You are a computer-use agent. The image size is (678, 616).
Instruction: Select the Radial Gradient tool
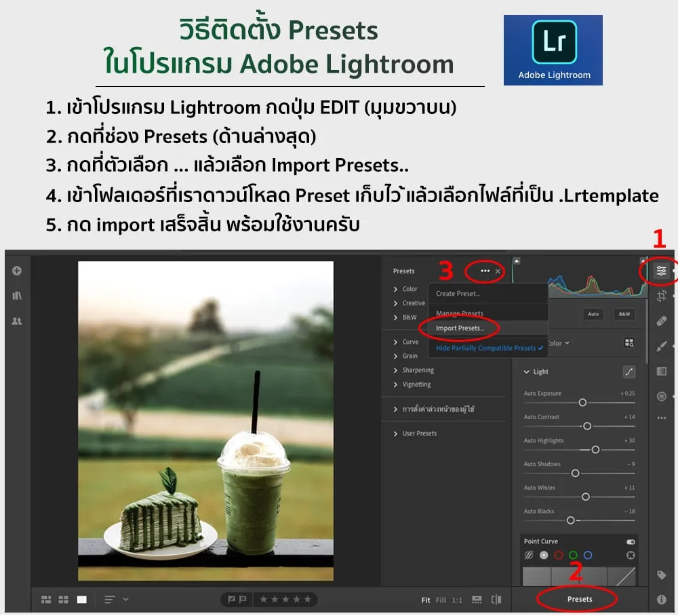(662, 396)
